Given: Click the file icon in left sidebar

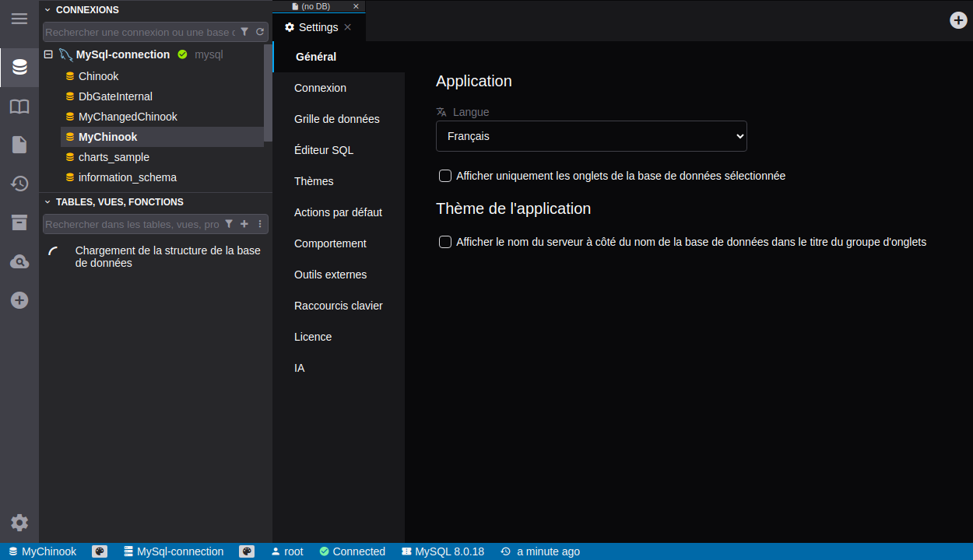Looking at the screenshot, I should [19, 145].
